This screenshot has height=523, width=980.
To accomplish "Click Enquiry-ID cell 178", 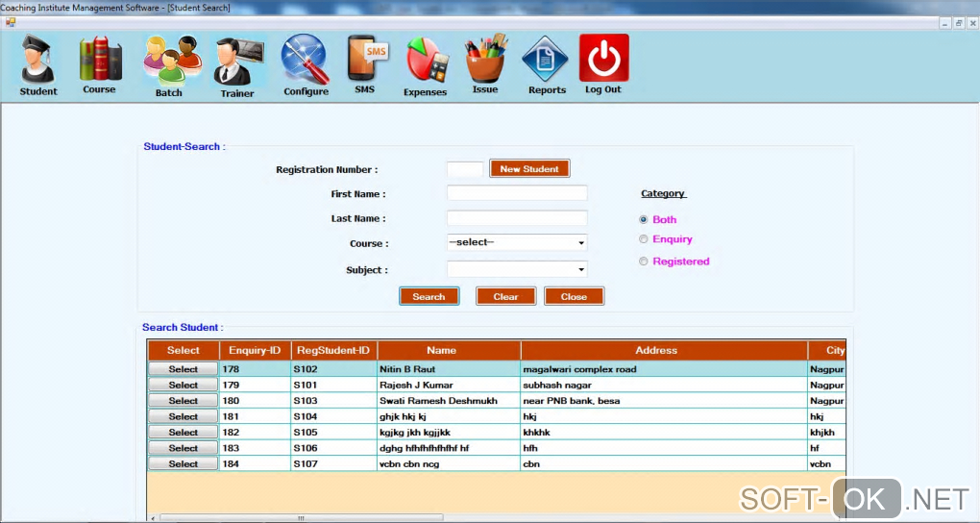I will (x=255, y=369).
